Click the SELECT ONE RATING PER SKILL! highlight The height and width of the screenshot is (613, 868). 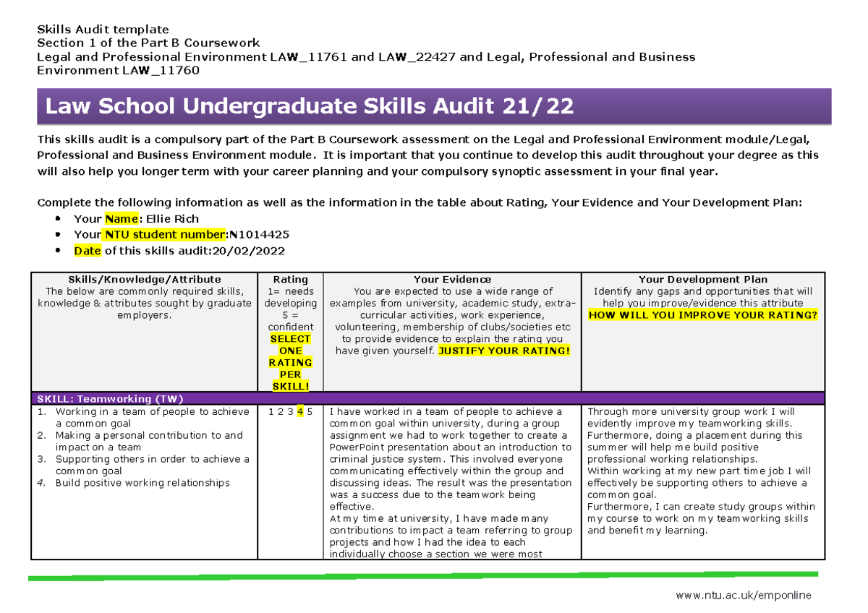coord(291,362)
